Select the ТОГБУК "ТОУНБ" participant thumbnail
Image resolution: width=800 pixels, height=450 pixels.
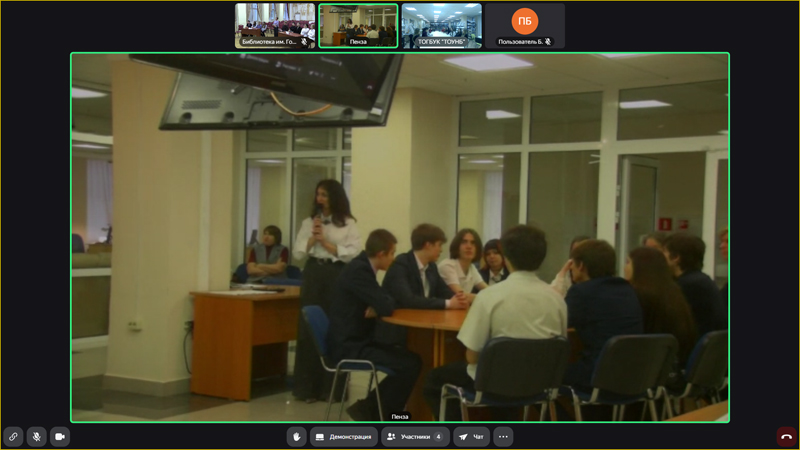point(441,25)
